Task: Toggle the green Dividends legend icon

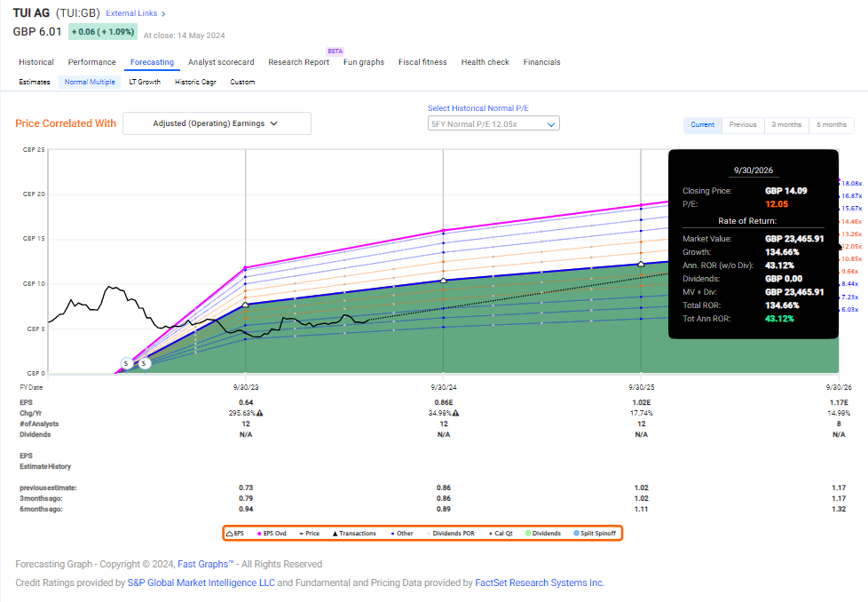Action: [x=528, y=531]
